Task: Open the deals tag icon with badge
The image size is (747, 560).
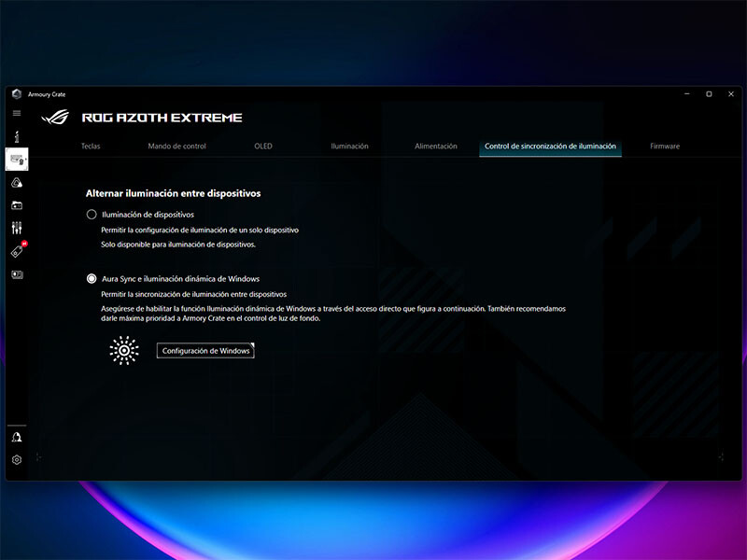Action: 18,250
